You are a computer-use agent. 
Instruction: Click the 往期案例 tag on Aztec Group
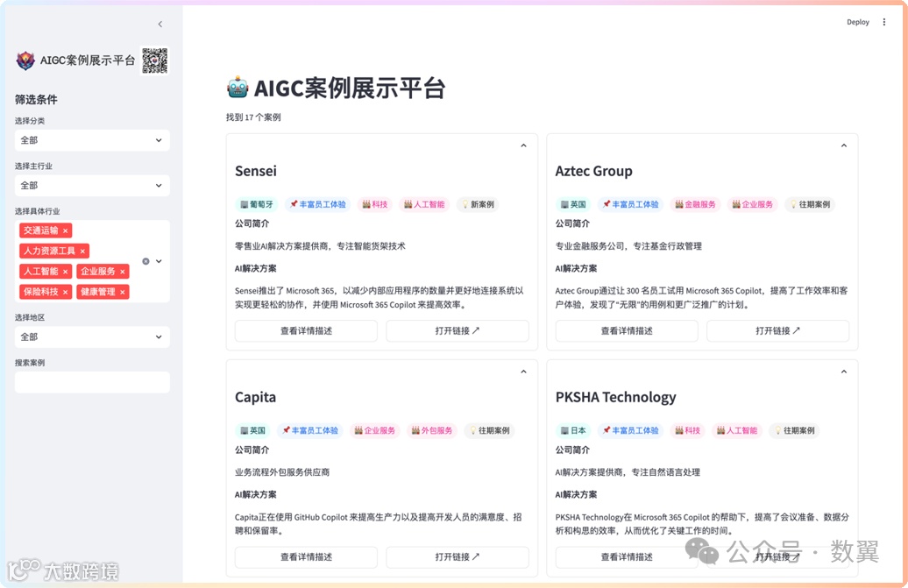(x=810, y=204)
